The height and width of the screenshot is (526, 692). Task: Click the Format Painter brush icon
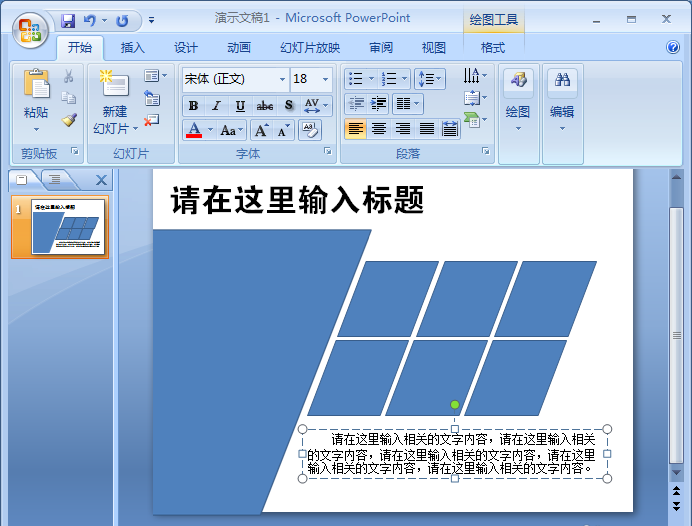click(69, 120)
